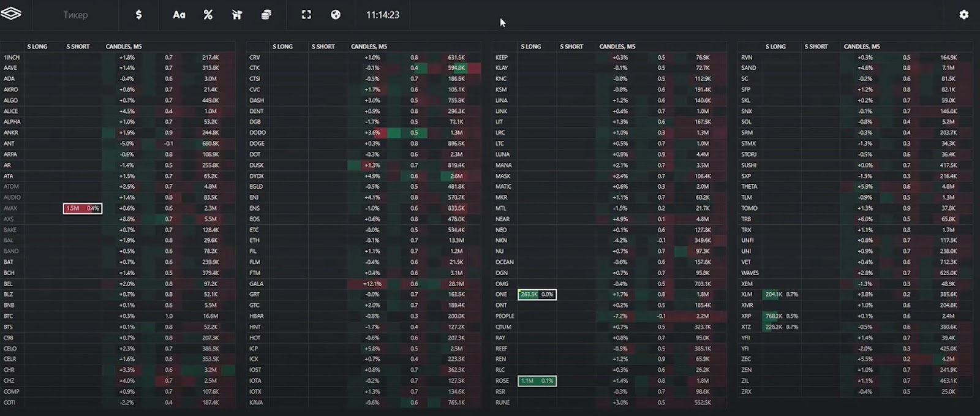
Task: Click CANDLES, M5 header in the RVN table
Action: [862, 47]
